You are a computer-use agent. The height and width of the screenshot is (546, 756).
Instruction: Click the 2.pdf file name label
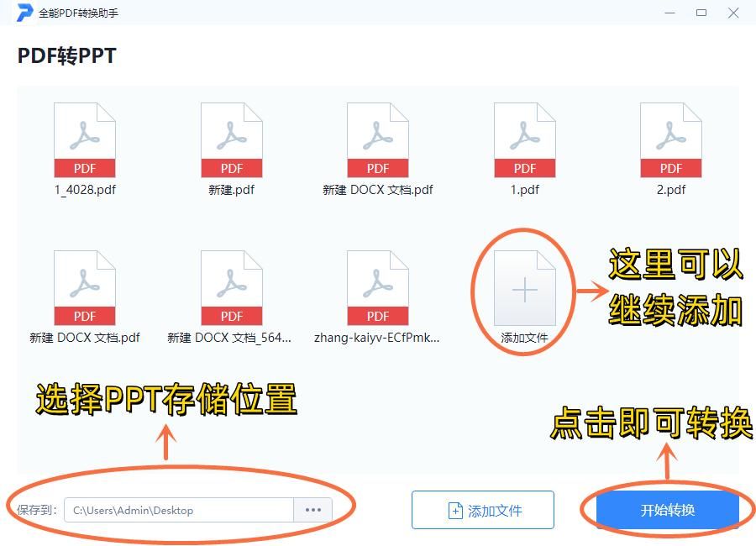[670, 190]
